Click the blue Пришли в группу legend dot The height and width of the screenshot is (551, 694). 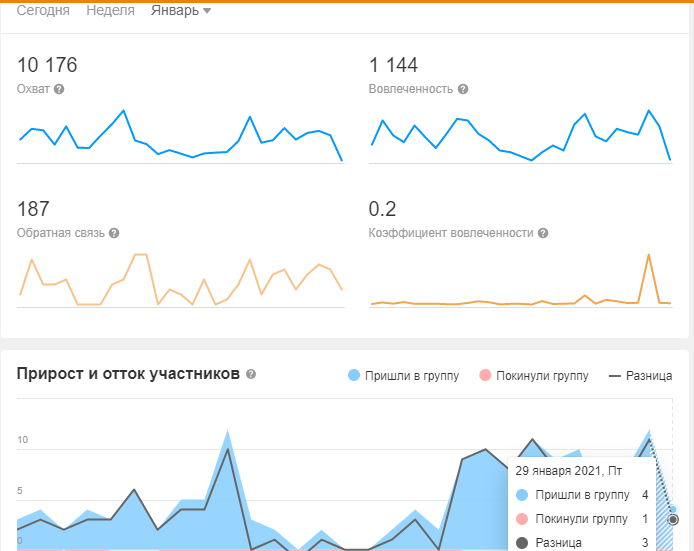coord(354,375)
